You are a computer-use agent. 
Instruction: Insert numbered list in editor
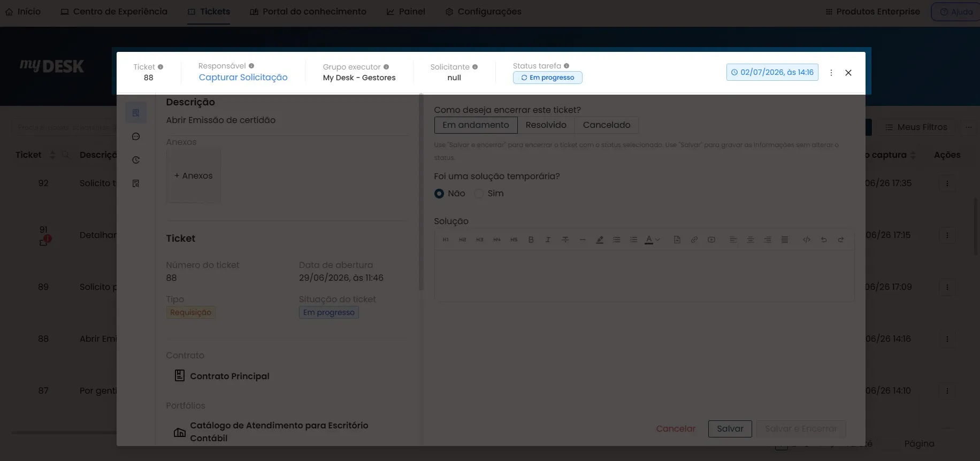pyautogui.click(x=634, y=240)
